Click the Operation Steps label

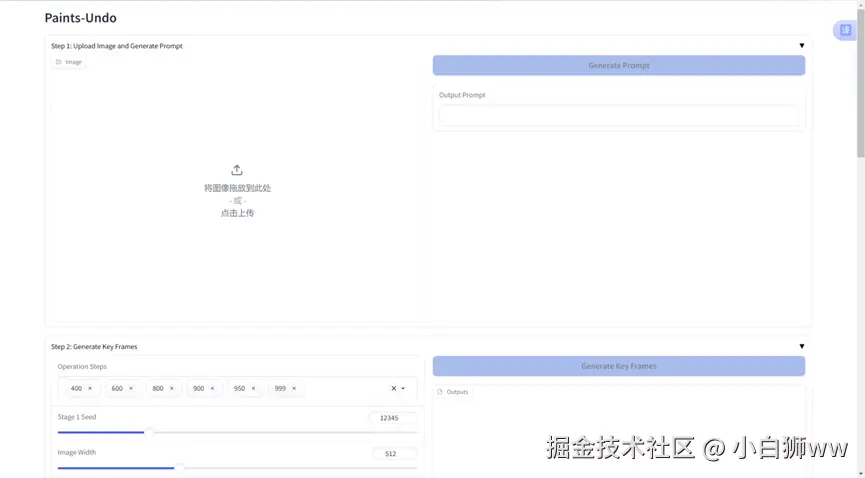(x=82, y=367)
